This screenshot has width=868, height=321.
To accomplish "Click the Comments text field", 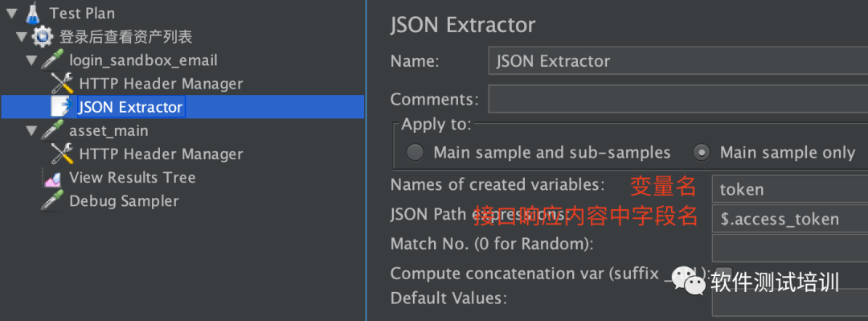I will tap(678, 99).
